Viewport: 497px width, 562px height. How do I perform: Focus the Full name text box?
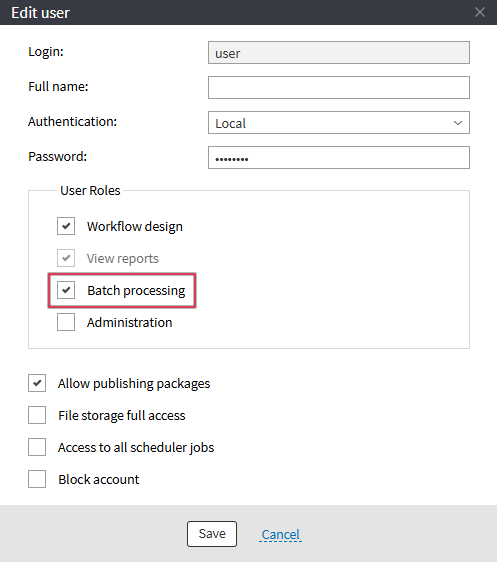coord(339,87)
